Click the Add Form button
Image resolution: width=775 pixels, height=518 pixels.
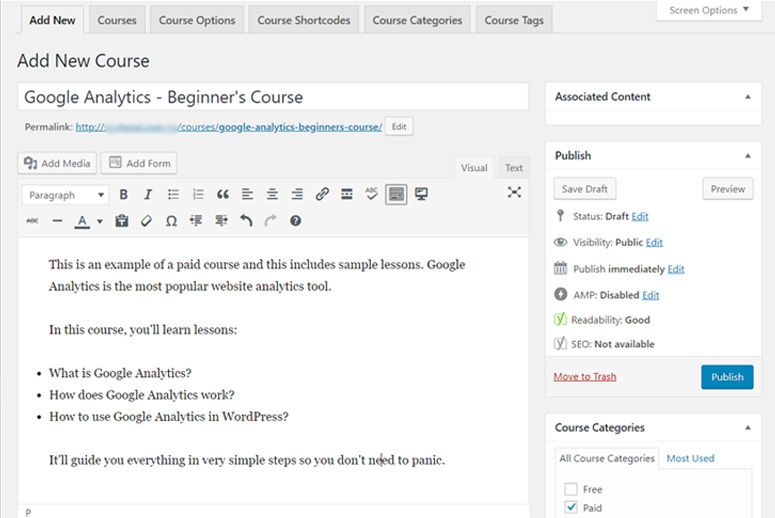coord(139,163)
